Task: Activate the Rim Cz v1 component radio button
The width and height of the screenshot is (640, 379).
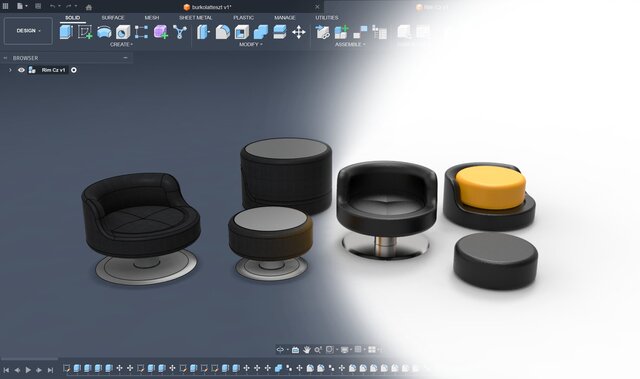Action: 74,70
